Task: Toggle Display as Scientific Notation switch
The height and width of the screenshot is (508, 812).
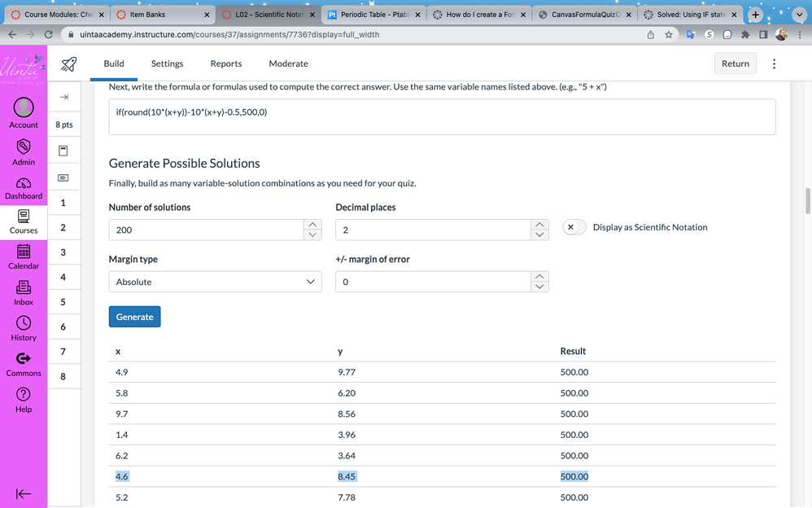Action: pos(574,227)
